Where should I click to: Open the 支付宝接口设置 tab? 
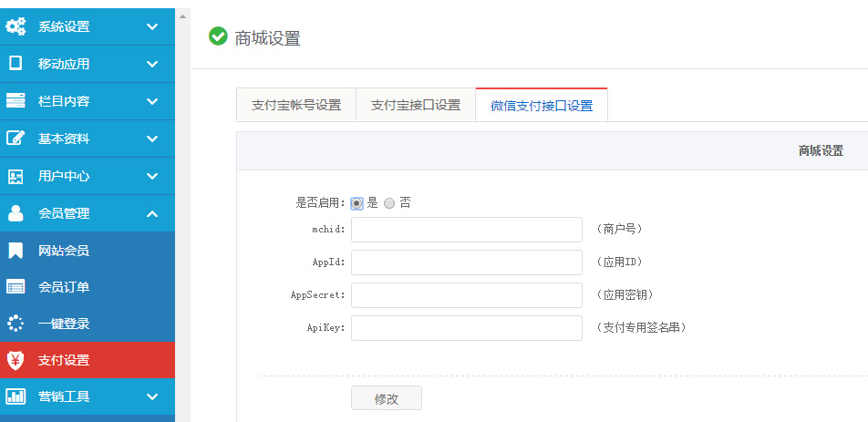[416, 105]
